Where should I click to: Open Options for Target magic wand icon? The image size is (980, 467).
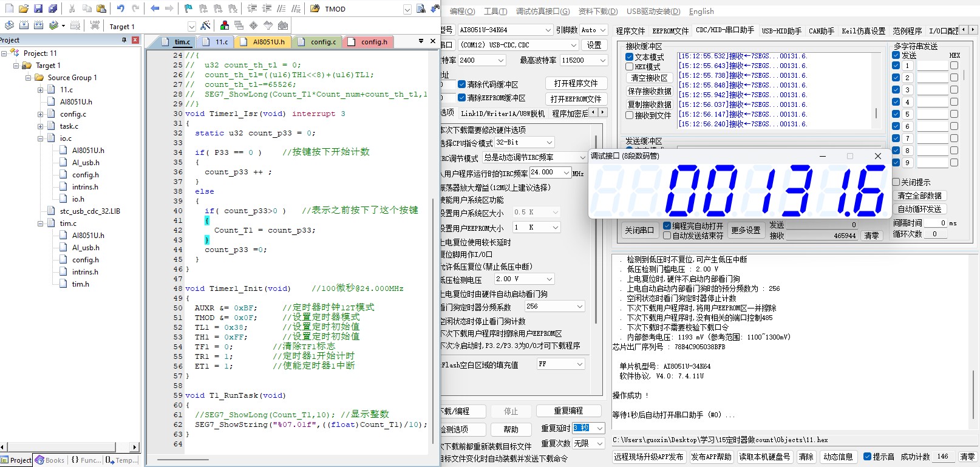[206, 26]
